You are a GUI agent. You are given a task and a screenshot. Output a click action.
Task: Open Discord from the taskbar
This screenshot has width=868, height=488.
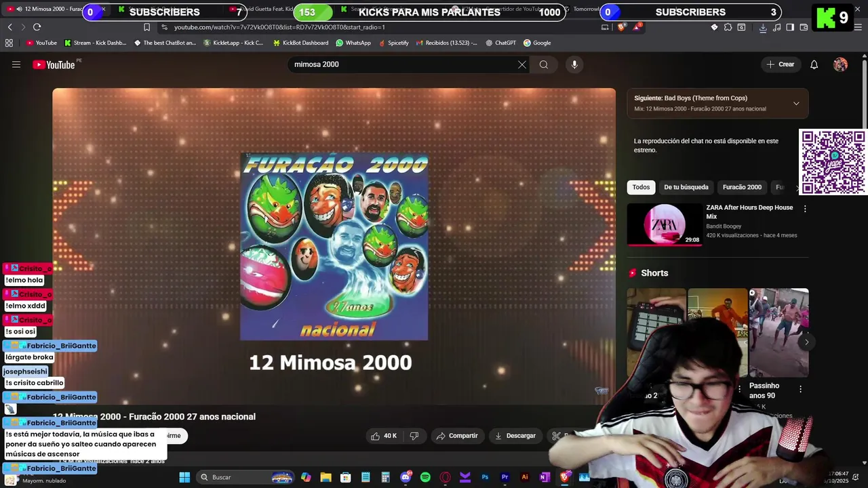(x=406, y=477)
